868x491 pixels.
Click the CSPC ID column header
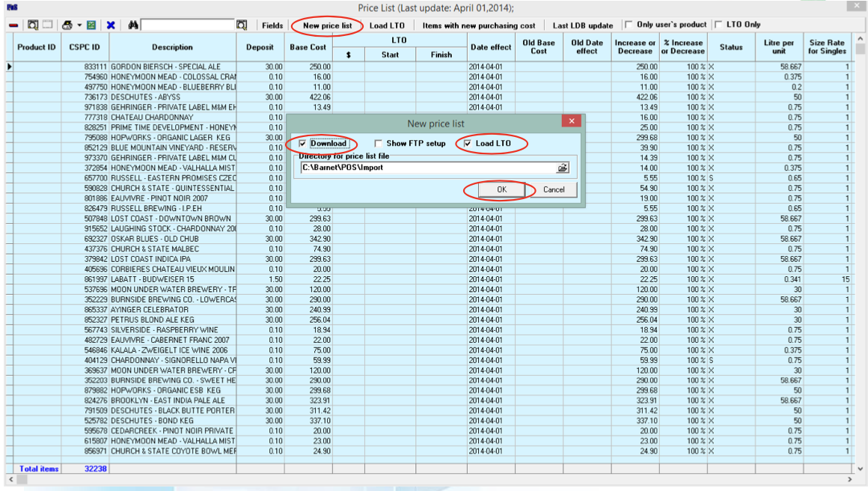pyautogui.click(x=85, y=47)
